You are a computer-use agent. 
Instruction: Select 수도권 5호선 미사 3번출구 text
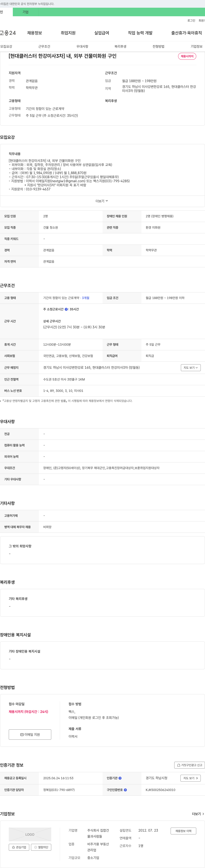click(64, 379)
